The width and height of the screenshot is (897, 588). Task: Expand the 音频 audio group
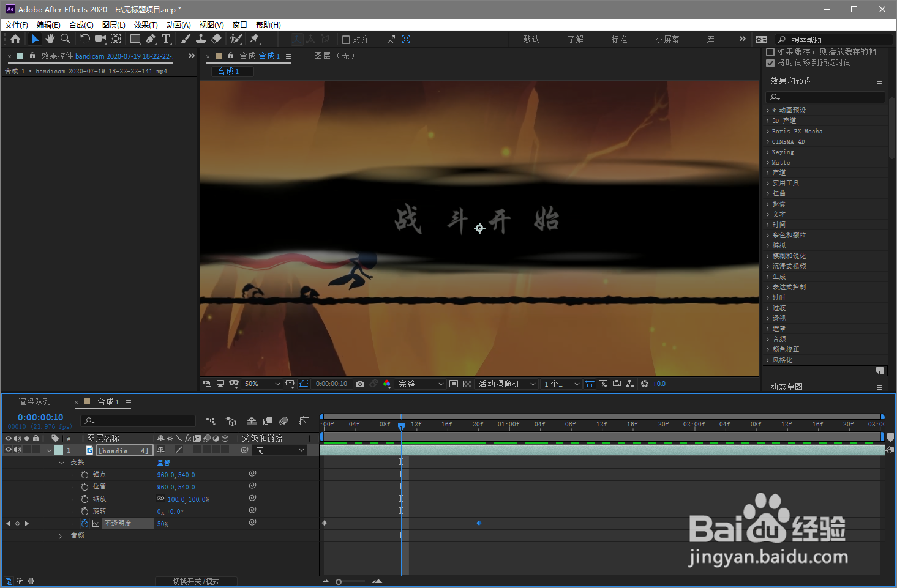(x=61, y=536)
